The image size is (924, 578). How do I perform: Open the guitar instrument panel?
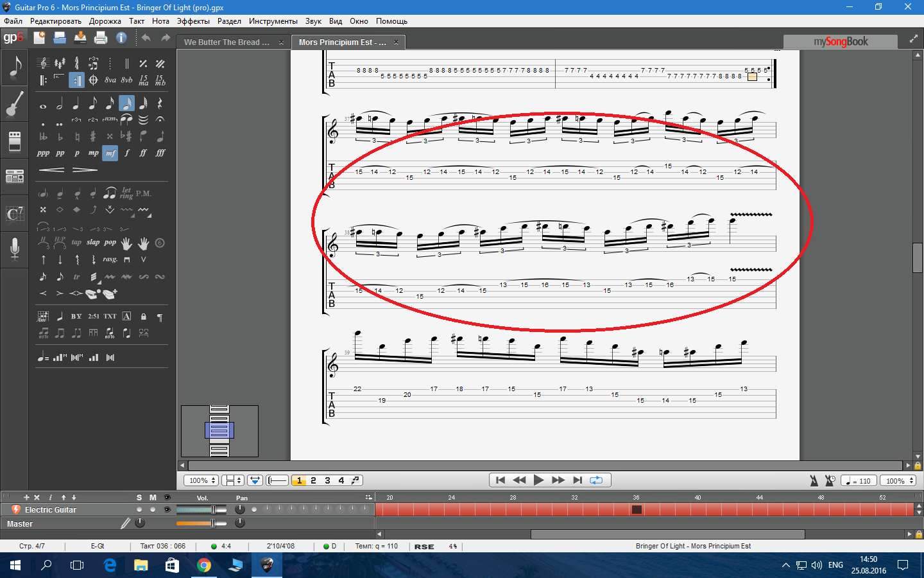point(15,103)
